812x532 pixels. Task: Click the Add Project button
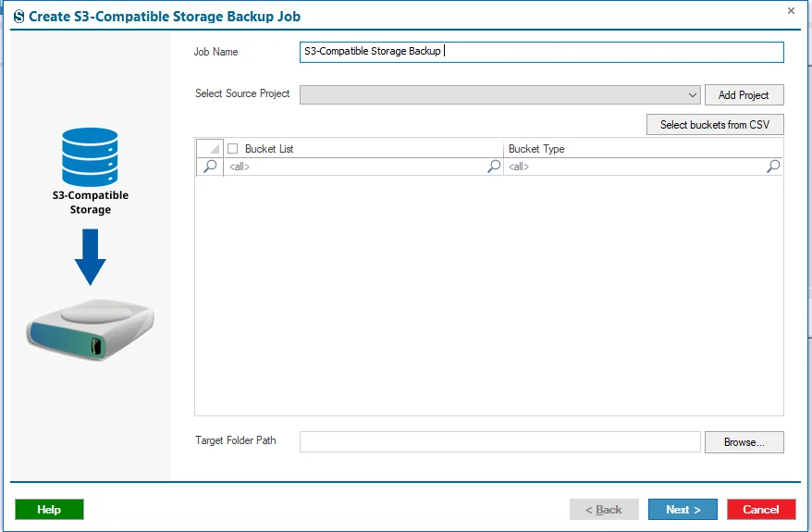(744, 94)
